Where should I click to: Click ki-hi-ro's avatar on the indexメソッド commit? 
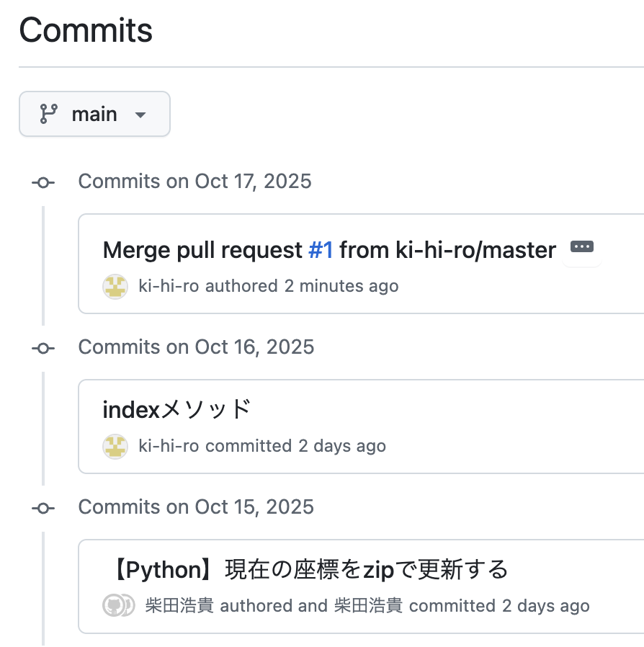coord(115,446)
